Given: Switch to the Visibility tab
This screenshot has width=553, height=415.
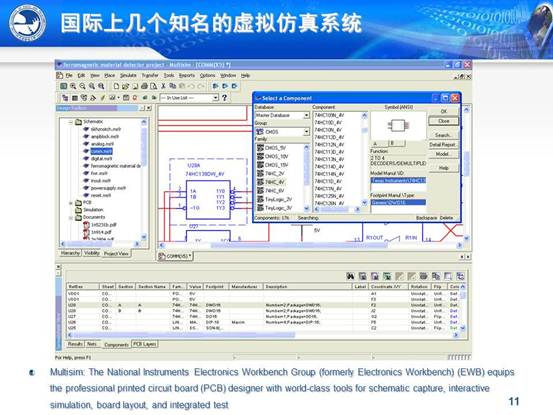Looking at the screenshot, I should point(92,253).
